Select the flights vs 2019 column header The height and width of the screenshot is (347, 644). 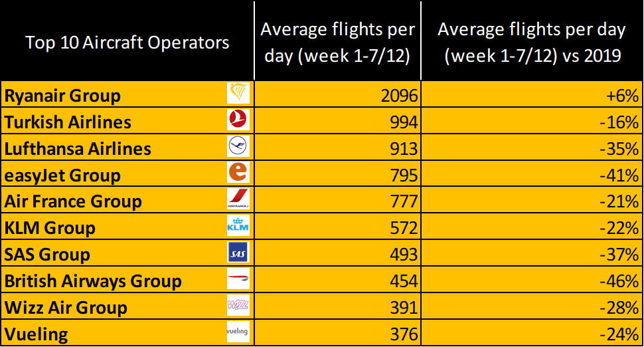(532, 43)
